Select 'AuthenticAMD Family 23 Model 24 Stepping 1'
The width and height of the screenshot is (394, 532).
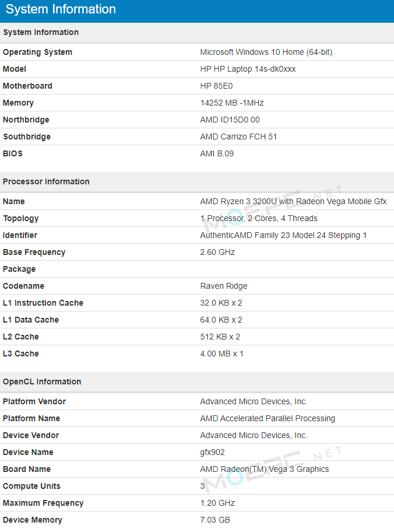click(x=283, y=235)
